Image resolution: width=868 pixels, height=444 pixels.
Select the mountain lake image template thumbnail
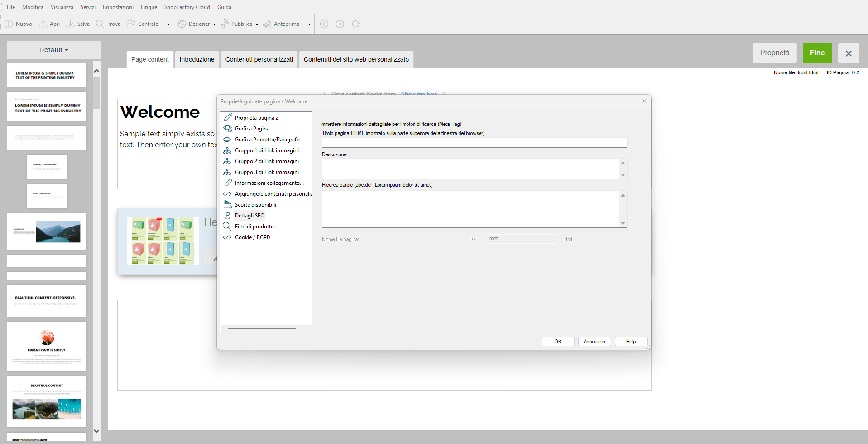(47, 232)
